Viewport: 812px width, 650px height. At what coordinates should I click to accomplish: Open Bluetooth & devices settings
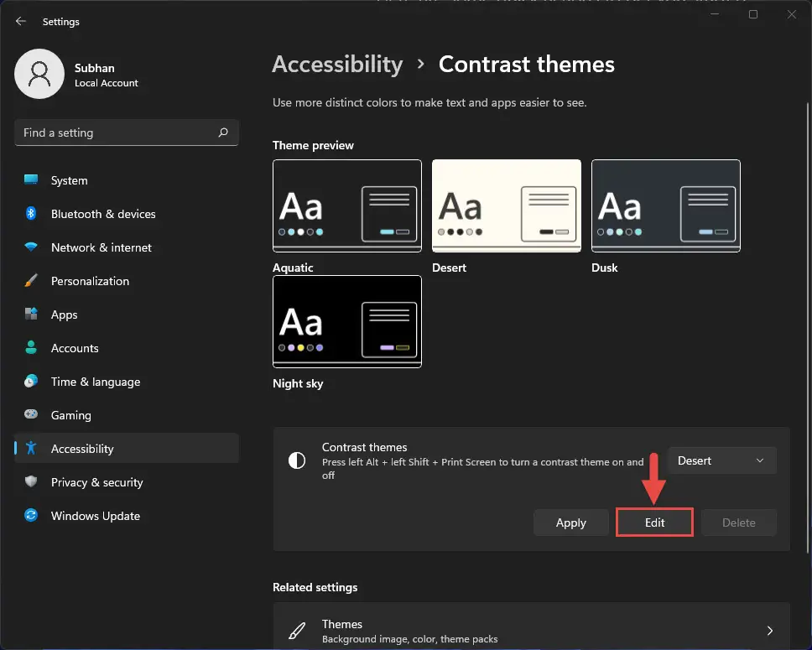click(127, 214)
